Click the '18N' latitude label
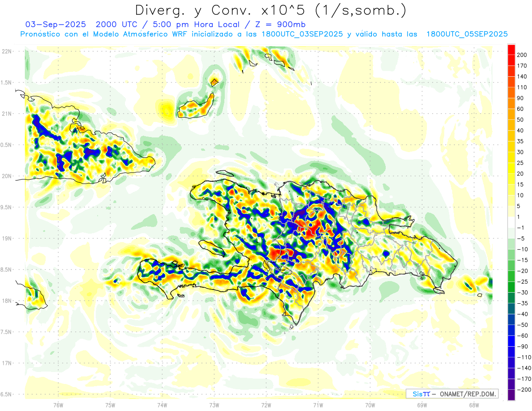532x411 pixels. tap(6, 301)
